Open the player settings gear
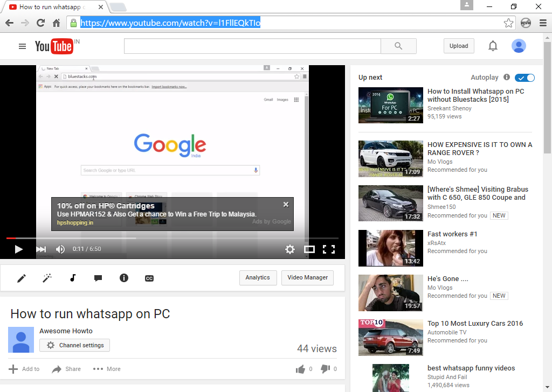The width and height of the screenshot is (552, 392). pos(289,249)
